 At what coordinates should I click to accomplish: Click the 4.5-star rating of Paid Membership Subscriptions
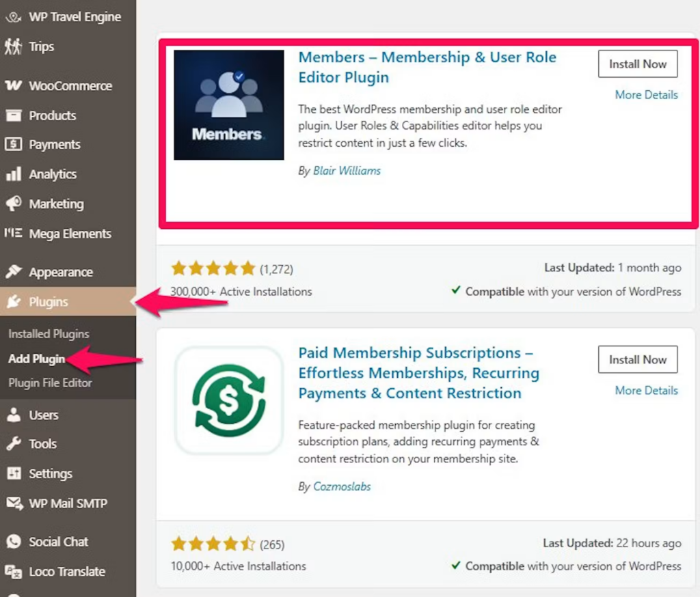click(213, 544)
